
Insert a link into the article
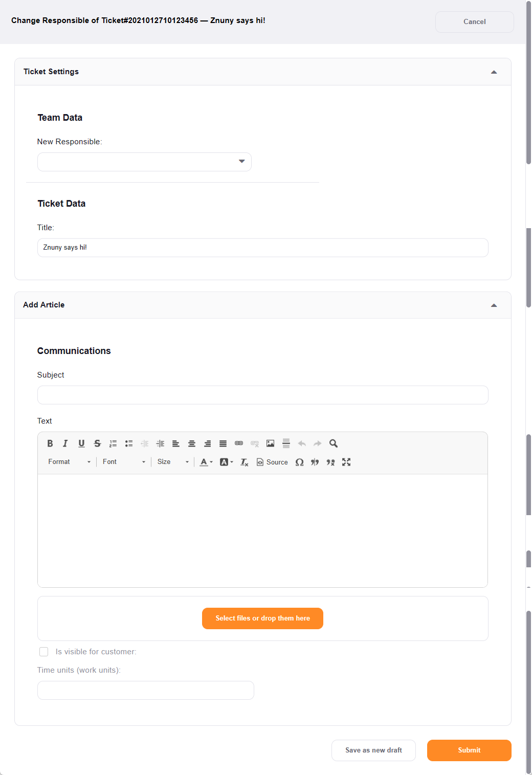pos(239,444)
